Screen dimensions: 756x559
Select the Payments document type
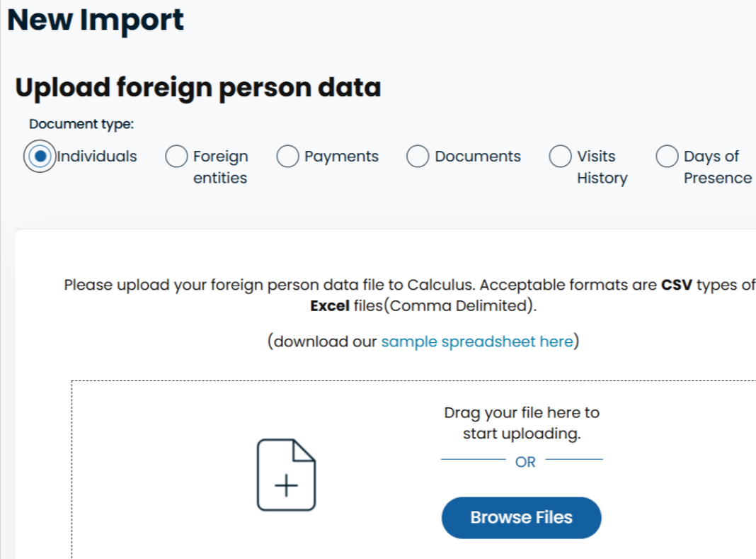[x=287, y=156]
